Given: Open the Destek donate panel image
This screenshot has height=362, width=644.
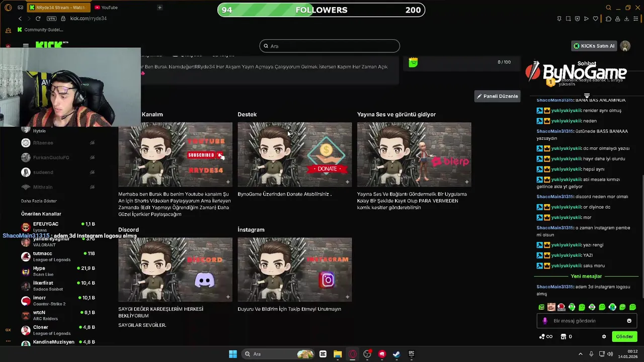Looking at the screenshot, I should (295, 154).
